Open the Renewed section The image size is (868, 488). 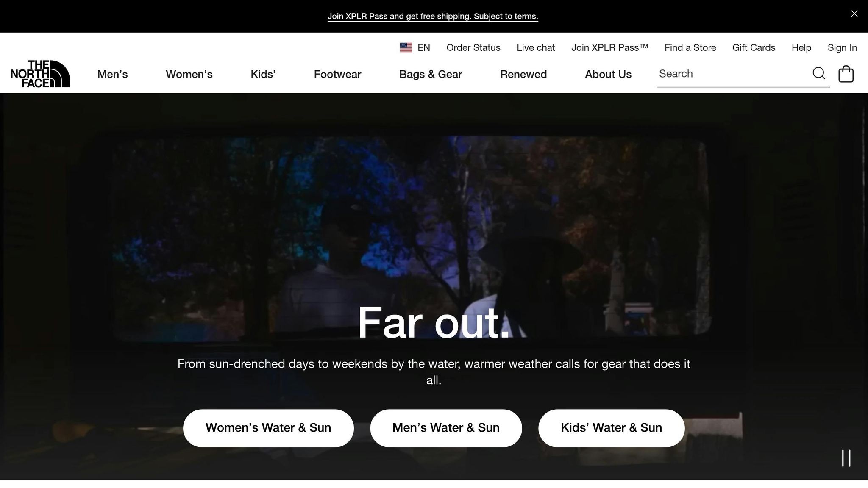coord(523,74)
